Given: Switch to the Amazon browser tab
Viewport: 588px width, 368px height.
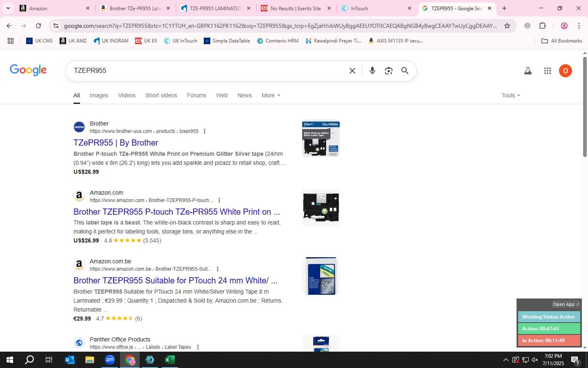Looking at the screenshot, I should pyautogui.click(x=55, y=8).
